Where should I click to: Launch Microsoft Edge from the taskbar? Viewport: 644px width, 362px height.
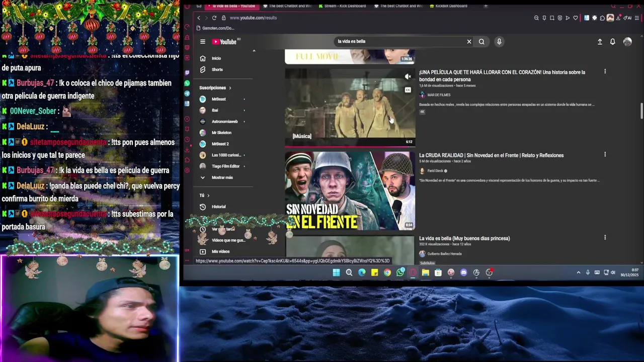(x=362, y=273)
